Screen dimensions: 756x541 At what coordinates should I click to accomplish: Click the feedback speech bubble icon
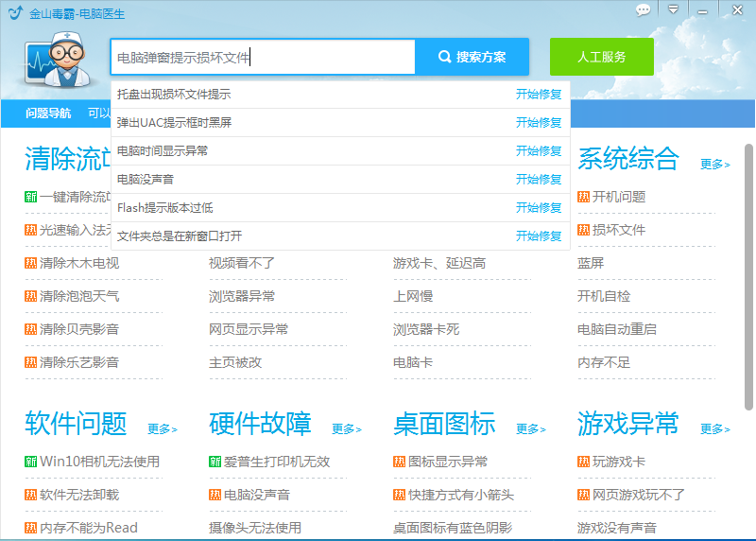tap(644, 9)
